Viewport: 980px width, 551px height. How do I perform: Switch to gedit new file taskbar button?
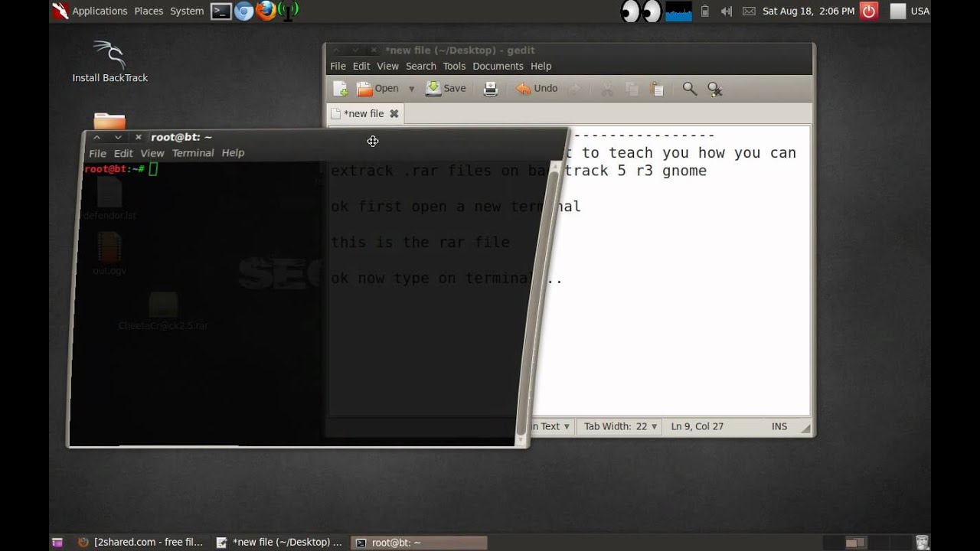[280, 542]
